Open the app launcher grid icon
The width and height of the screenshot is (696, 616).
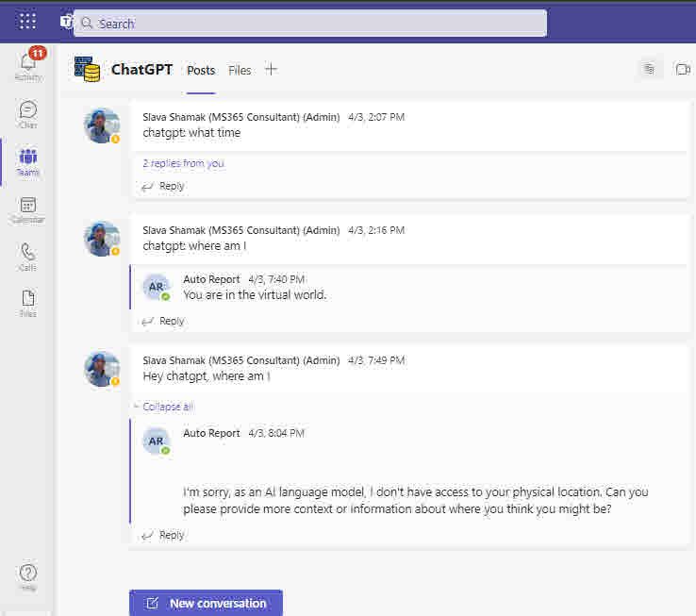tap(27, 21)
